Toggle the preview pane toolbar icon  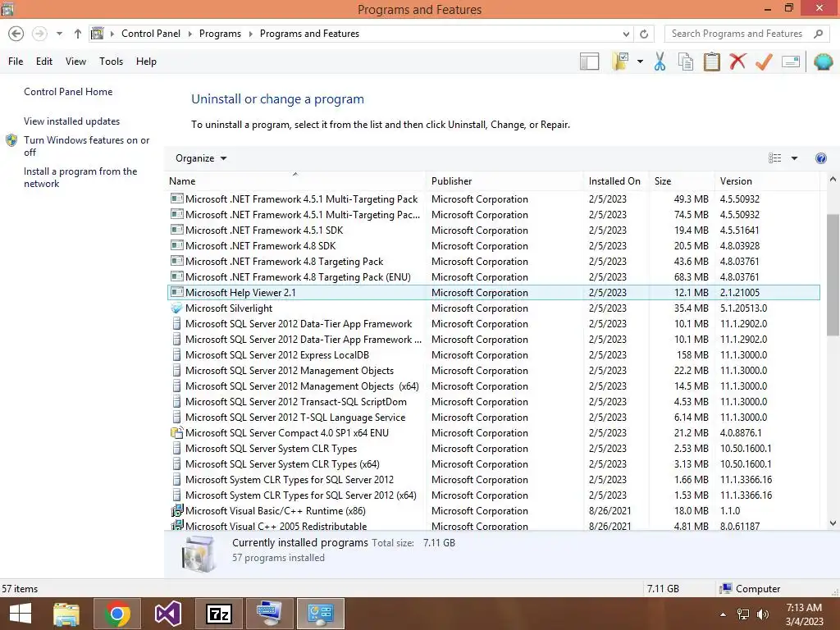589,62
